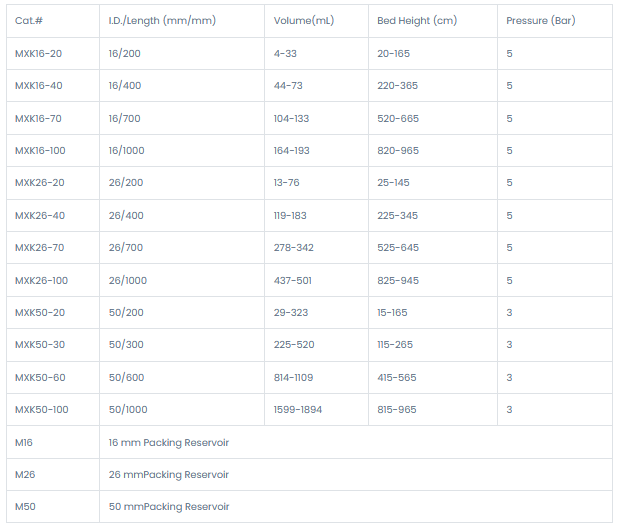
Task: Select the 16/400 dimension cell
Action: coord(125,86)
